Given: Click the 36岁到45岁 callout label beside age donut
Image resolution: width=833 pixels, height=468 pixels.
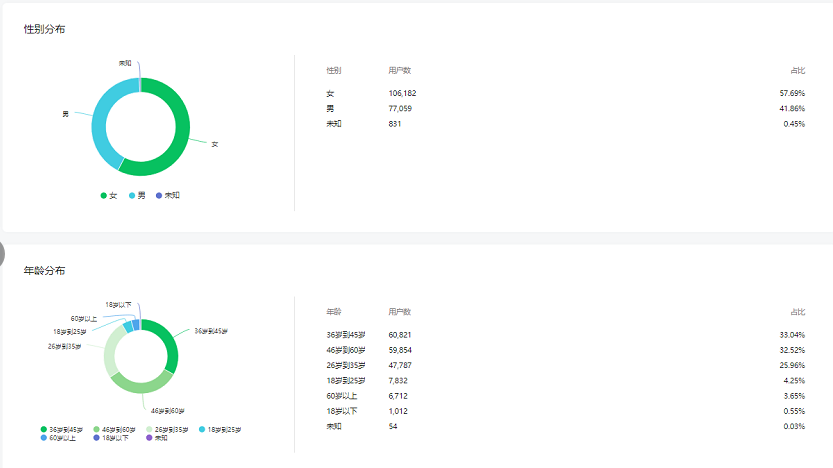Looking at the screenshot, I should (211, 331).
